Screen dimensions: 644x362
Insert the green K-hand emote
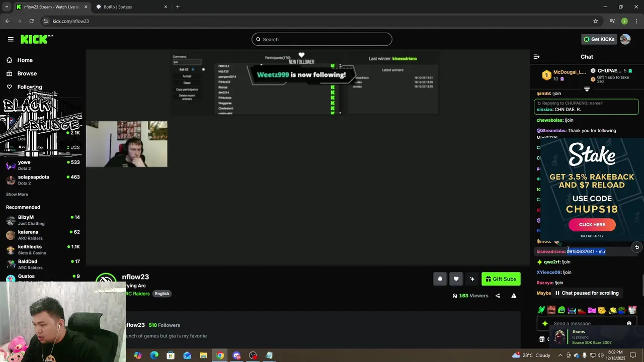(541, 310)
